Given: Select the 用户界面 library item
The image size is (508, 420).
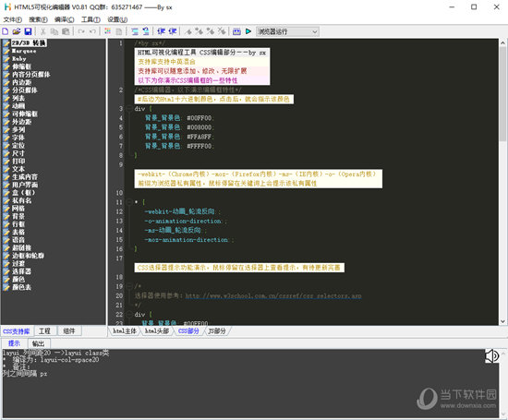Looking at the screenshot, I should [25, 185].
